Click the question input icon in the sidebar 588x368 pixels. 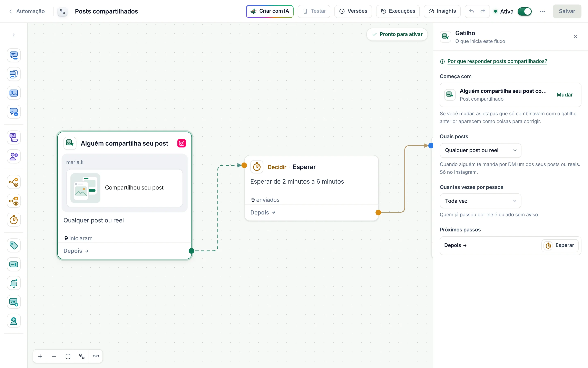pyautogui.click(x=14, y=138)
